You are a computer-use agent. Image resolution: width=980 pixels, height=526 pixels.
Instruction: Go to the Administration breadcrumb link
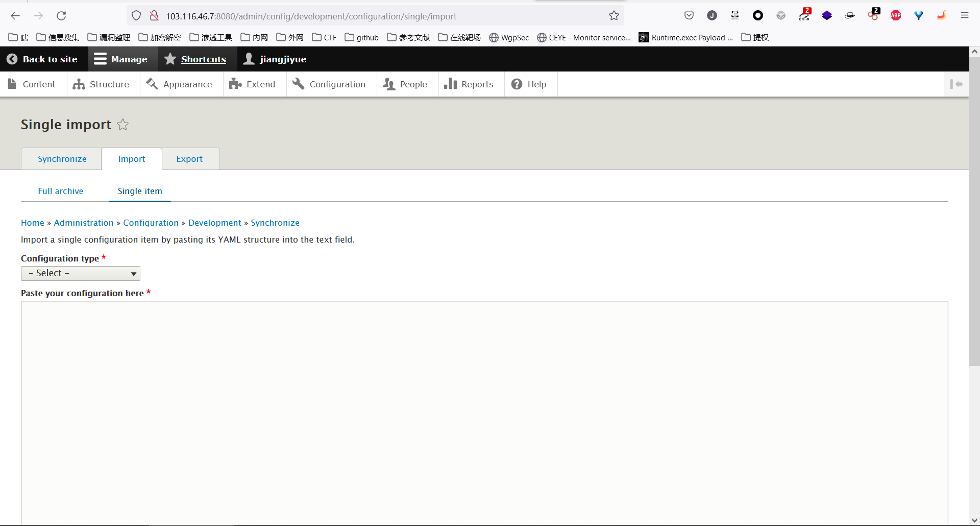84,223
